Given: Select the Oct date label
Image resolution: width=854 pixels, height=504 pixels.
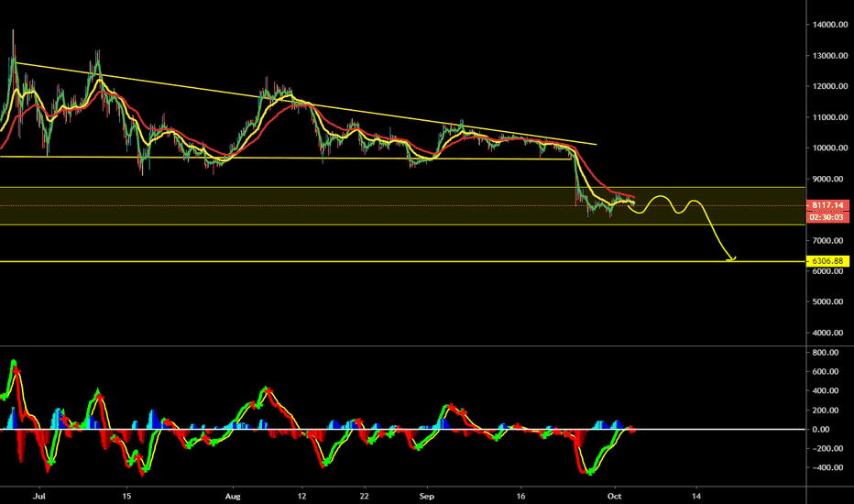Looking at the screenshot, I should tap(614, 497).
